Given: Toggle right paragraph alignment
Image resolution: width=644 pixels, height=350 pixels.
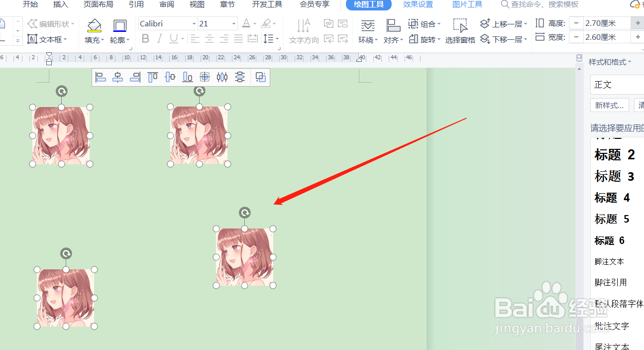Looking at the screenshot, I should (224, 38).
